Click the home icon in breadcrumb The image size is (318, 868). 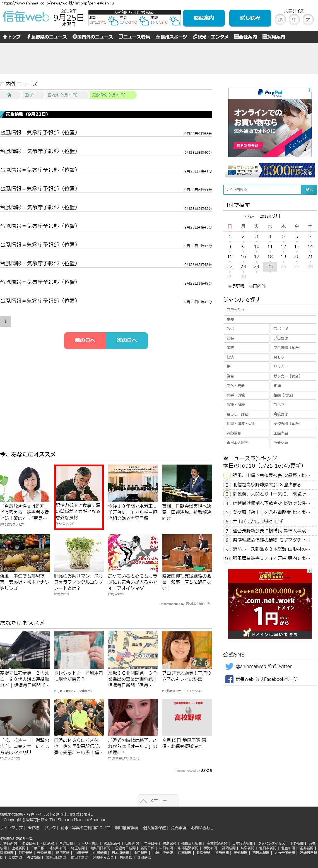9,95
